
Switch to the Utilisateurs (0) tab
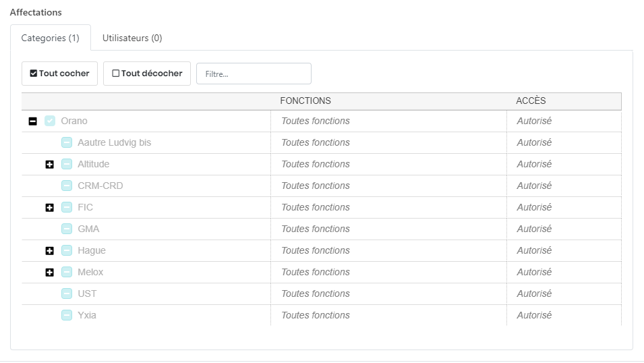pos(132,38)
